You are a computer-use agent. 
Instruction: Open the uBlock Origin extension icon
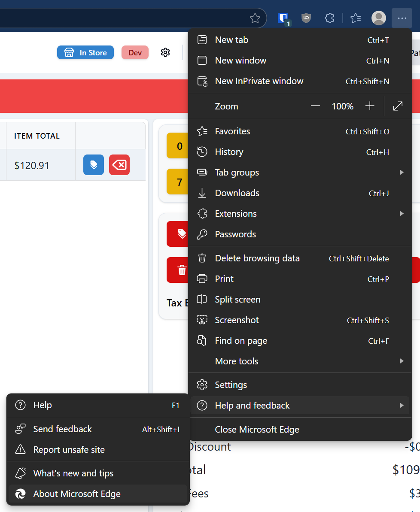click(x=306, y=18)
